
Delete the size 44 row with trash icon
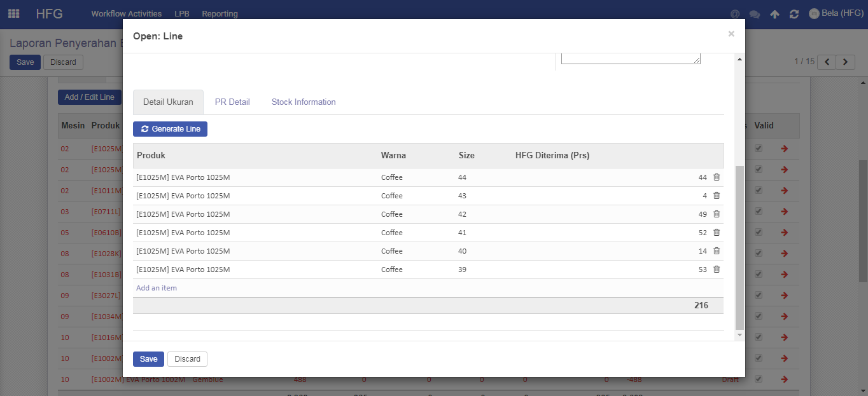click(x=716, y=177)
